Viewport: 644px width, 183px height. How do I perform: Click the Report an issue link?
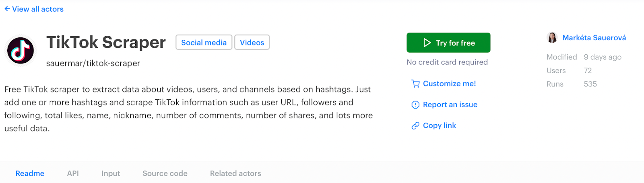pos(450,105)
